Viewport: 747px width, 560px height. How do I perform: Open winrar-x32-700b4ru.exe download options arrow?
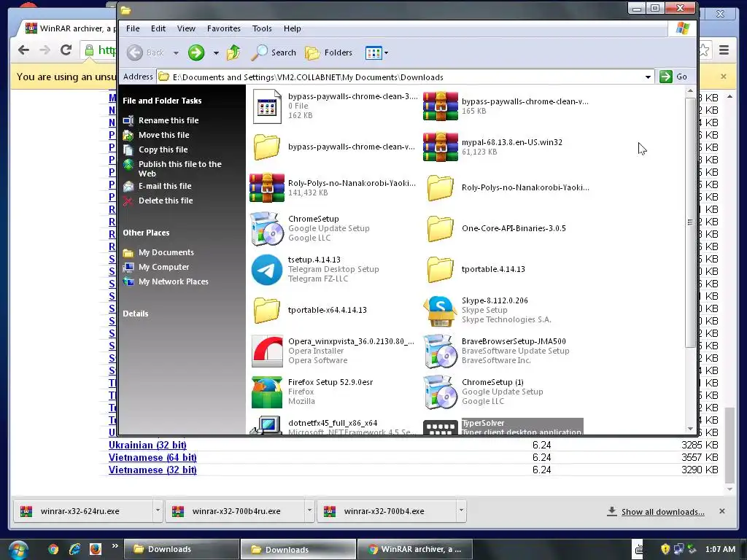[309, 510]
